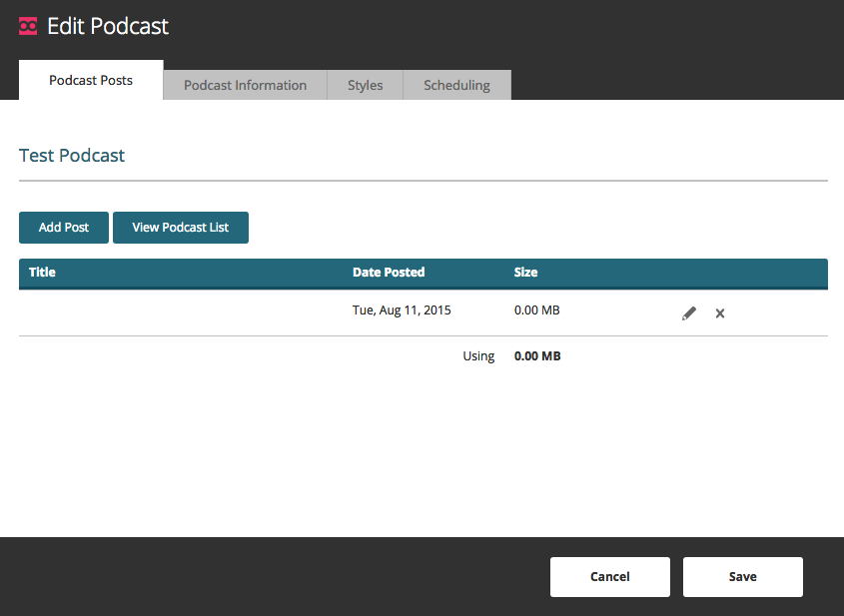Screen dimensions: 844x616
Task: Select the Scheduling tab
Action: (456, 85)
